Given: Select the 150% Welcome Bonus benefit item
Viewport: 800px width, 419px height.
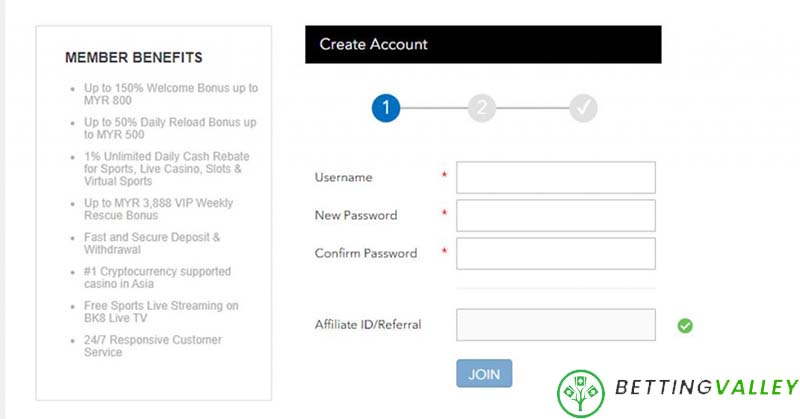Looking at the screenshot, I should point(170,95).
